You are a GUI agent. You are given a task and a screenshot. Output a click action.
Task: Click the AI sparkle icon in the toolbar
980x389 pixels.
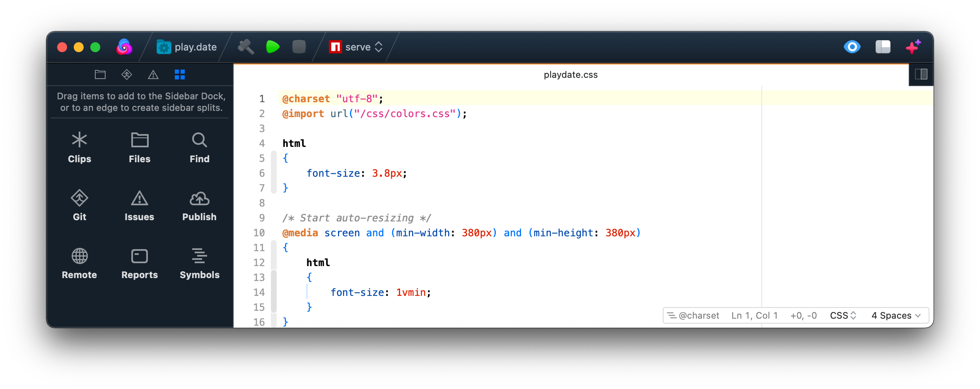913,47
